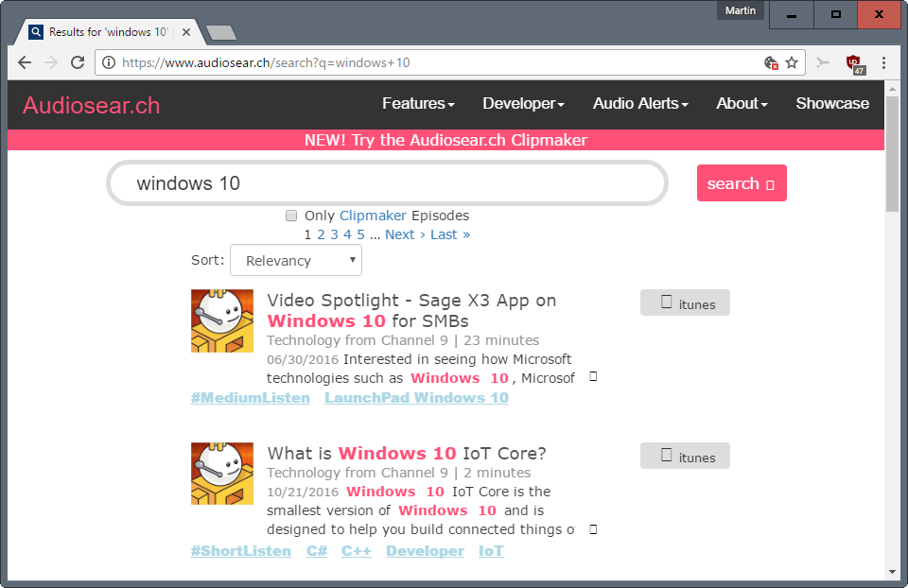
Task: Click the scrollbar up arrow
Action: 892,88
